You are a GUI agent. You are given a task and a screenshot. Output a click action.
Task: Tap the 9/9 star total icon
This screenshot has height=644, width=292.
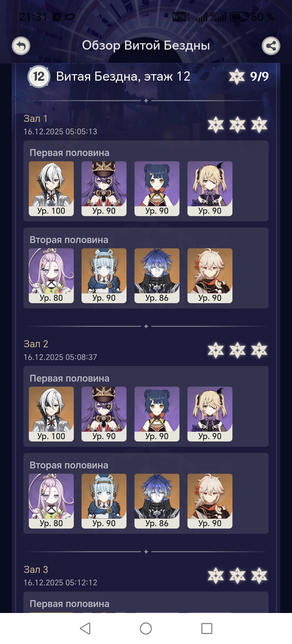coord(236,77)
